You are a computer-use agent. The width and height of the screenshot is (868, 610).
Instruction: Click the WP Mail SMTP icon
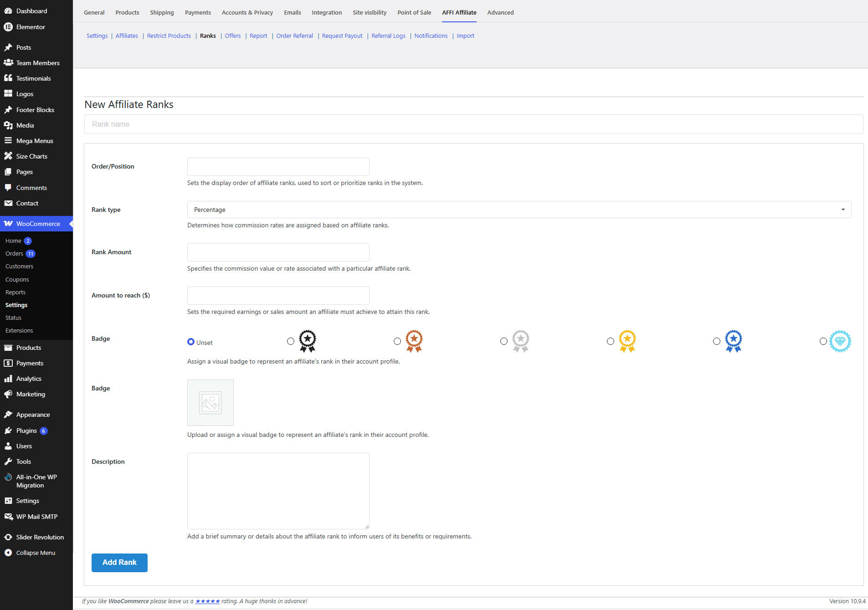coord(8,517)
